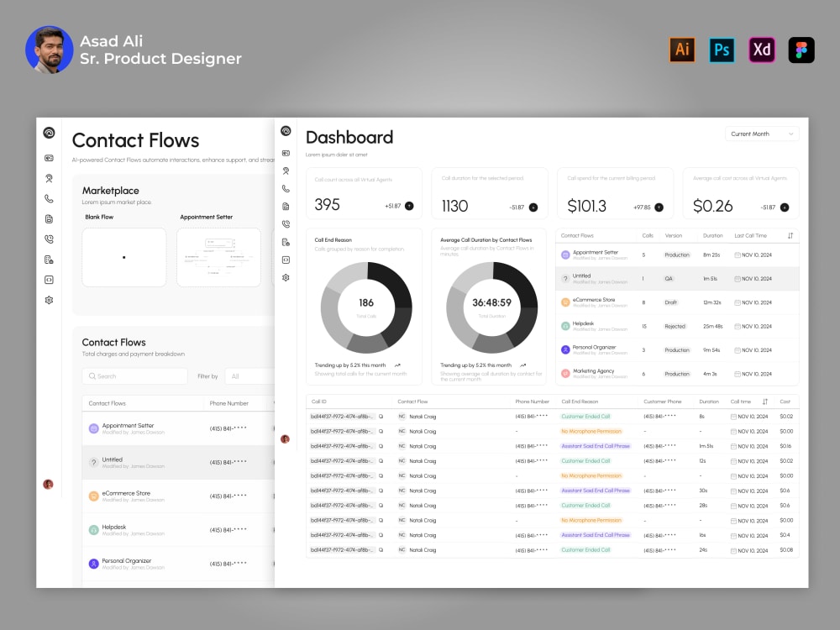Select the Appointment Setter template thumbnail

(218, 258)
